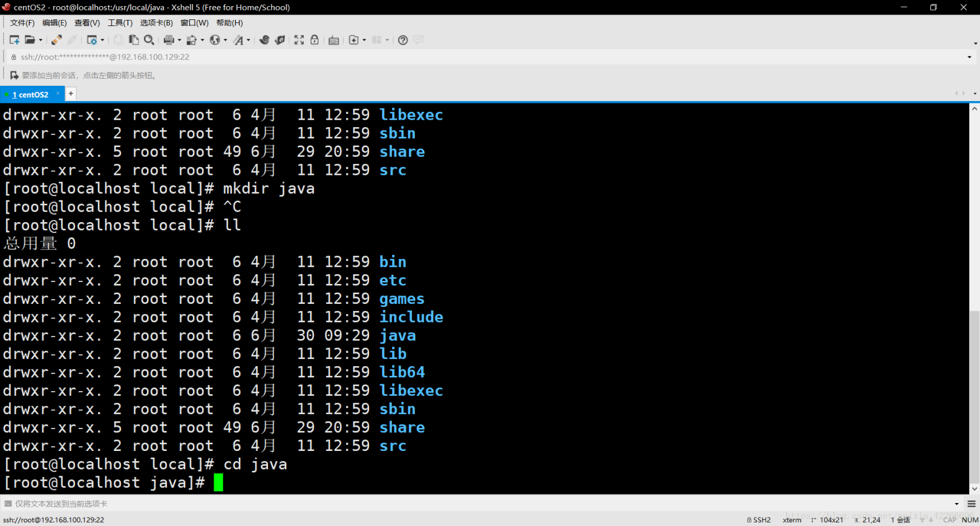Expand the Open session dropdown arrow
The height and width of the screenshot is (526, 980).
tap(41, 40)
